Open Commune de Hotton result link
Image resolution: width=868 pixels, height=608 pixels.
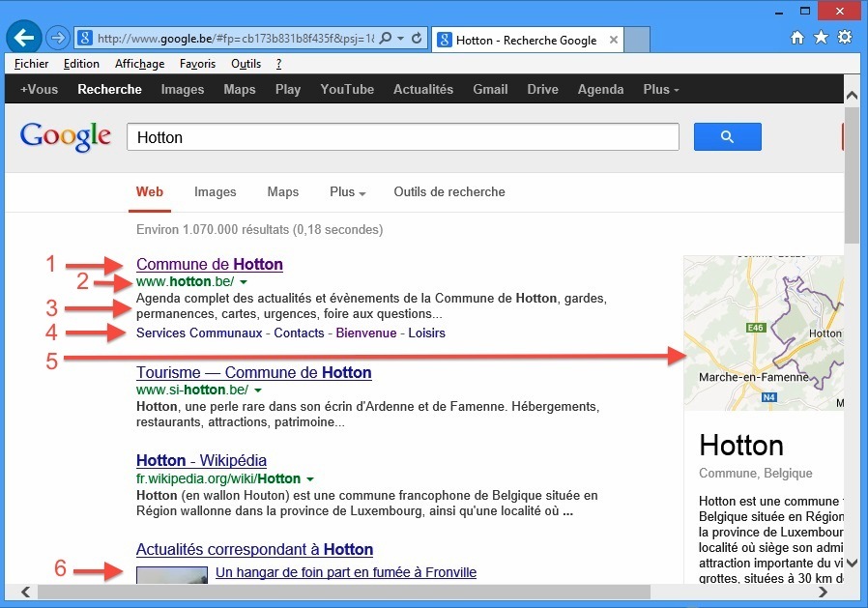(x=210, y=264)
